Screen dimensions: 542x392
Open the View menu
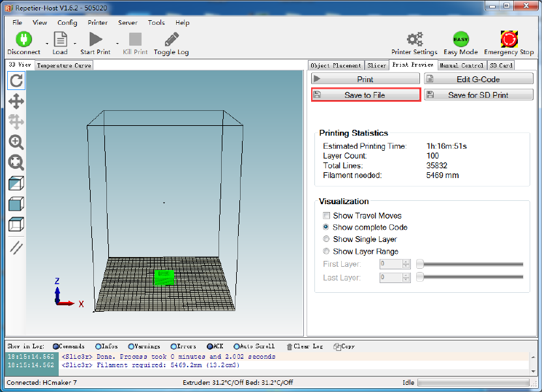click(x=40, y=22)
